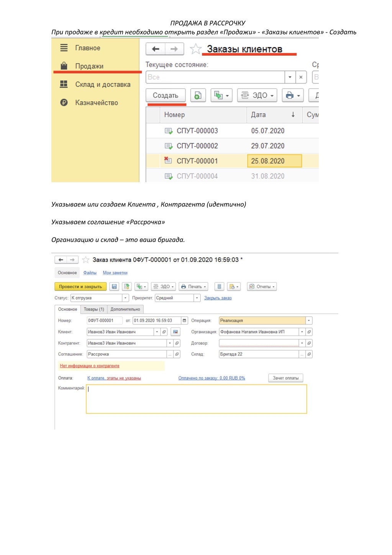392x555 pixels.
Task: Expand the Статус dropdown showing К отгрузке
Action: point(125,298)
